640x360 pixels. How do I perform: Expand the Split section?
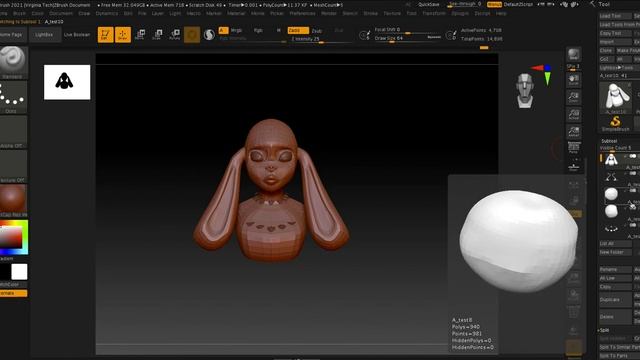tap(604, 330)
